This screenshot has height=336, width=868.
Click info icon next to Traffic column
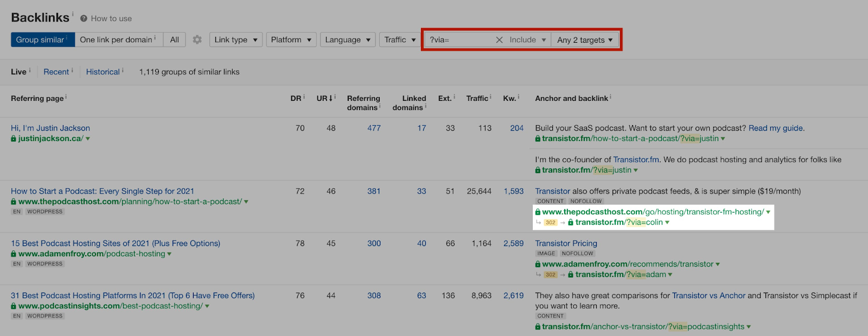click(x=490, y=97)
